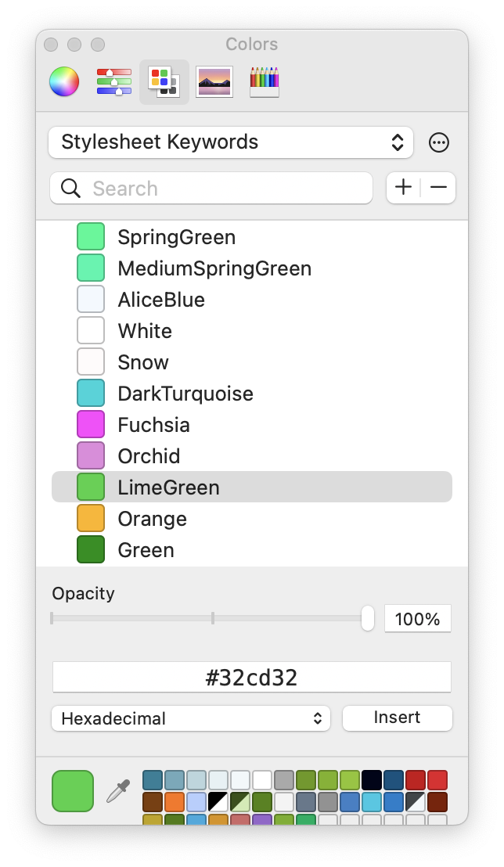The image size is (504, 867).
Task: Open the Hexadecimal format dropdown
Action: point(191,718)
